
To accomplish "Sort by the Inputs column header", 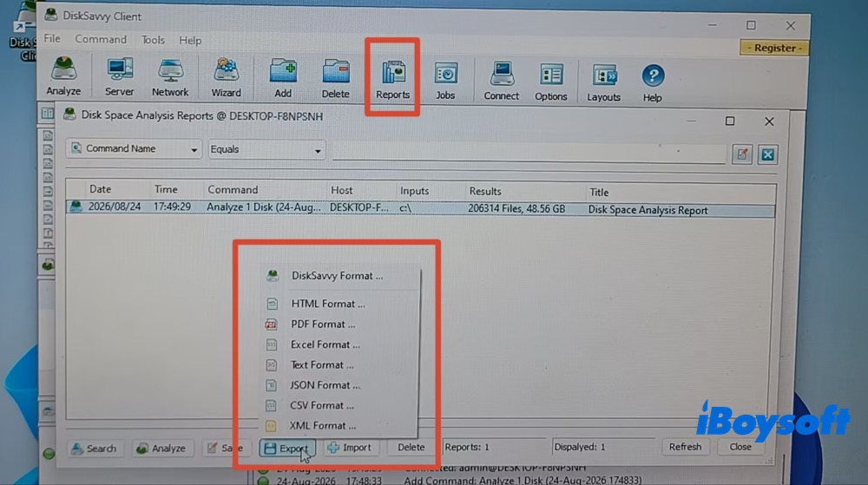I will [414, 191].
